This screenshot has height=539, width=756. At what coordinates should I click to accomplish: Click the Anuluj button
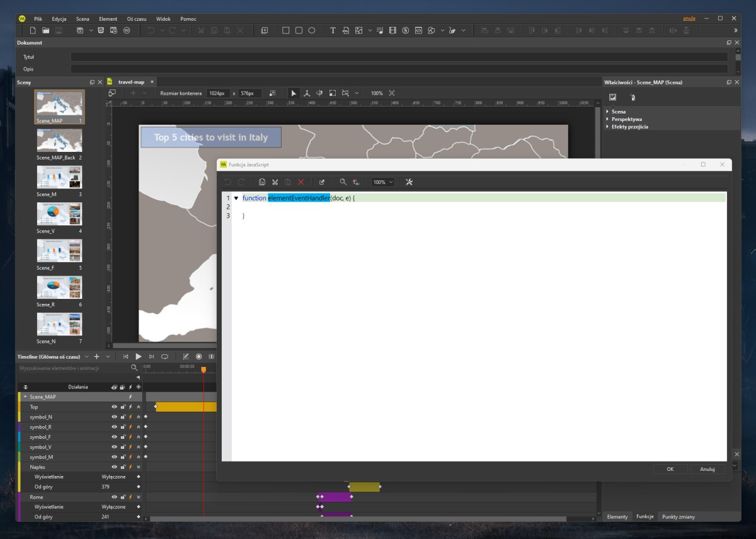coord(707,469)
